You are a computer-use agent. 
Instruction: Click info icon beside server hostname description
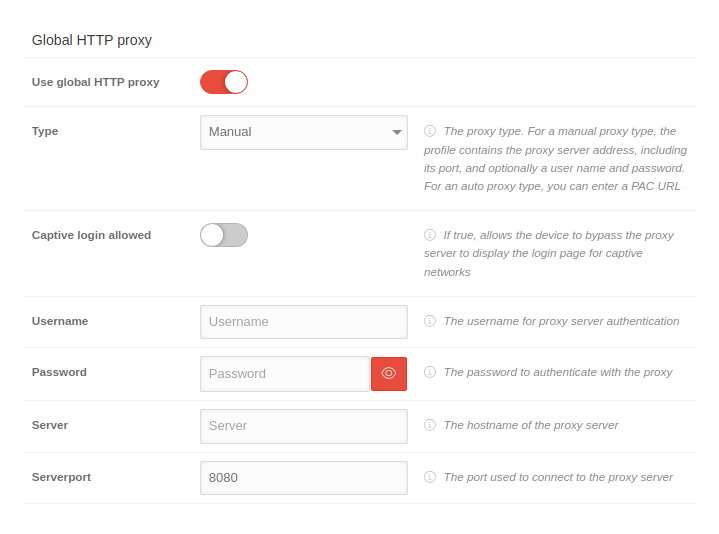click(x=430, y=425)
